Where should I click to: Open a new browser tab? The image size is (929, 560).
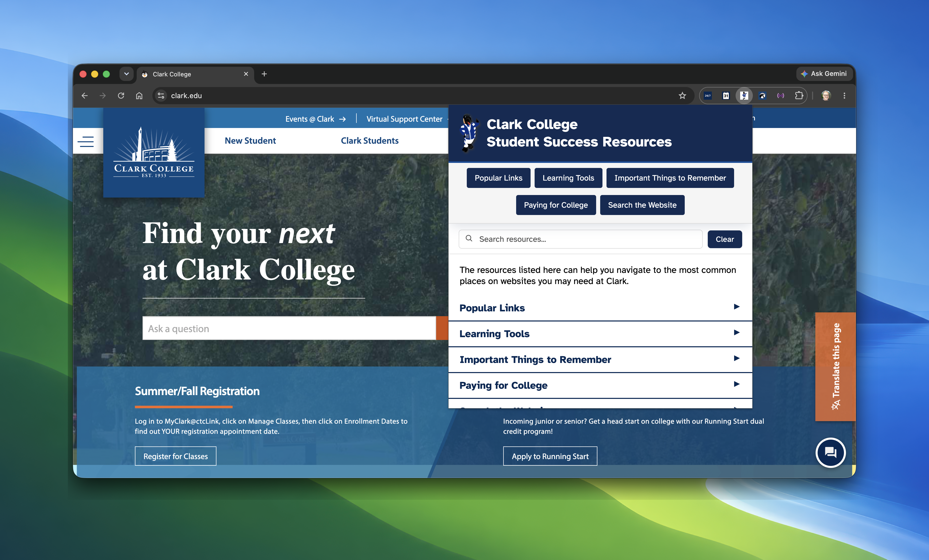(x=264, y=74)
